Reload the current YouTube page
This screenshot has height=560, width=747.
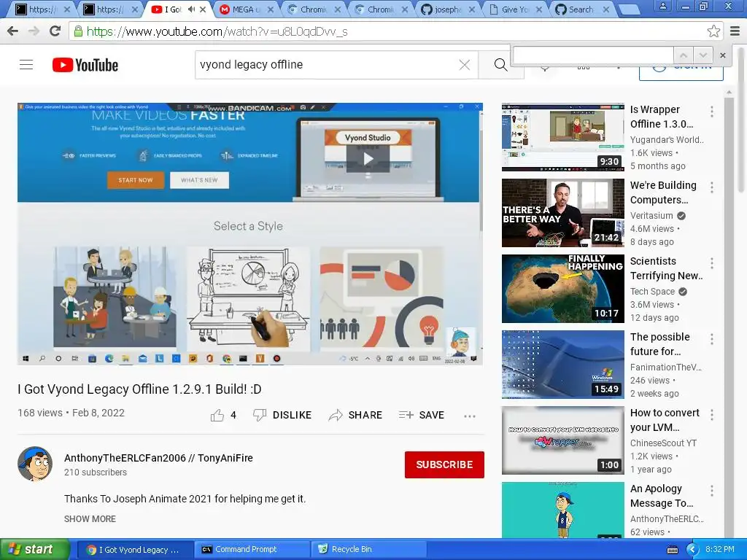coord(55,31)
